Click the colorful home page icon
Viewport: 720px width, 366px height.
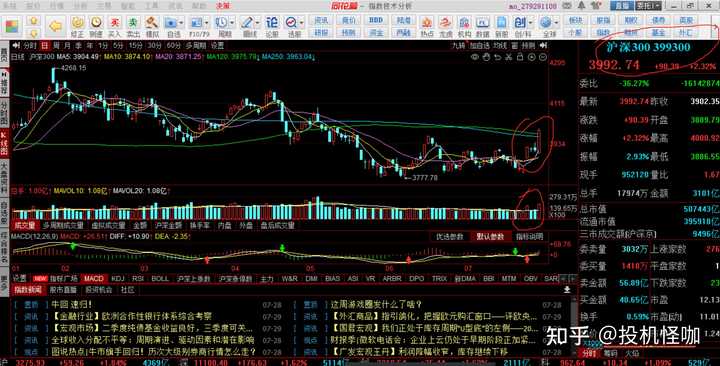tap(11, 26)
